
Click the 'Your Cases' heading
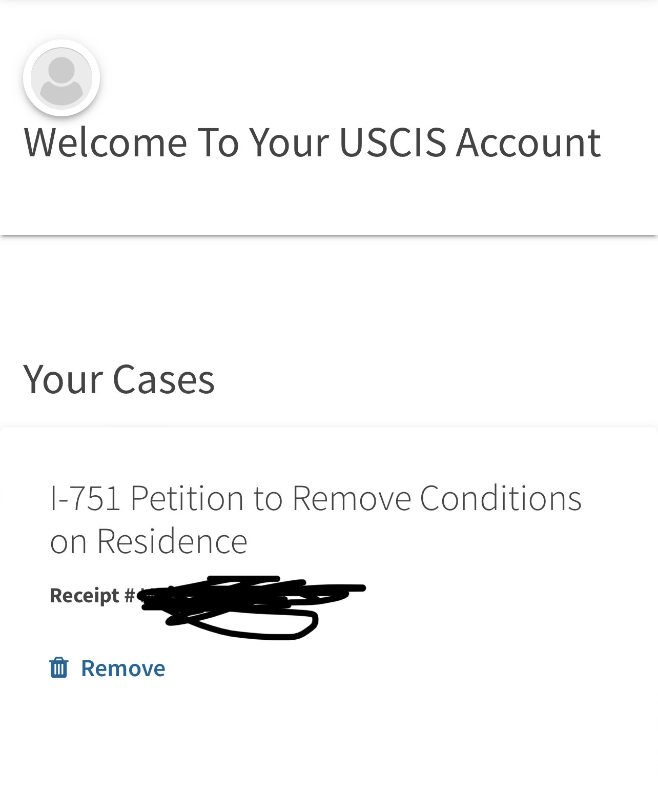pos(119,379)
